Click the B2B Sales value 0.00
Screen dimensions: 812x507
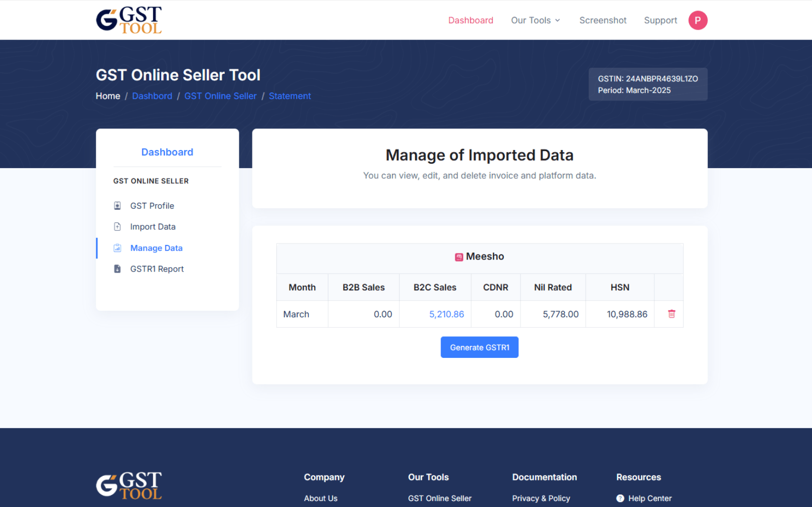[383, 314]
